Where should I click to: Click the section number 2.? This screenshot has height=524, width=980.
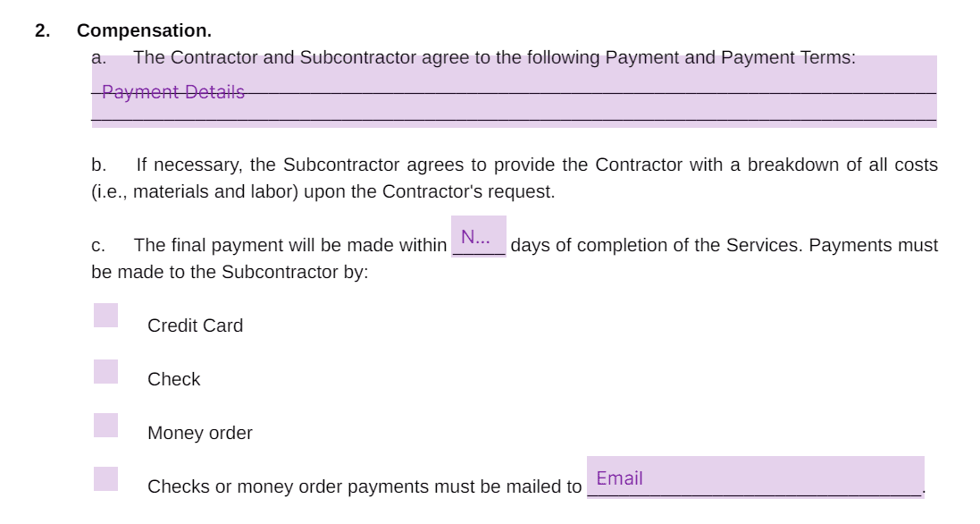click(43, 30)
